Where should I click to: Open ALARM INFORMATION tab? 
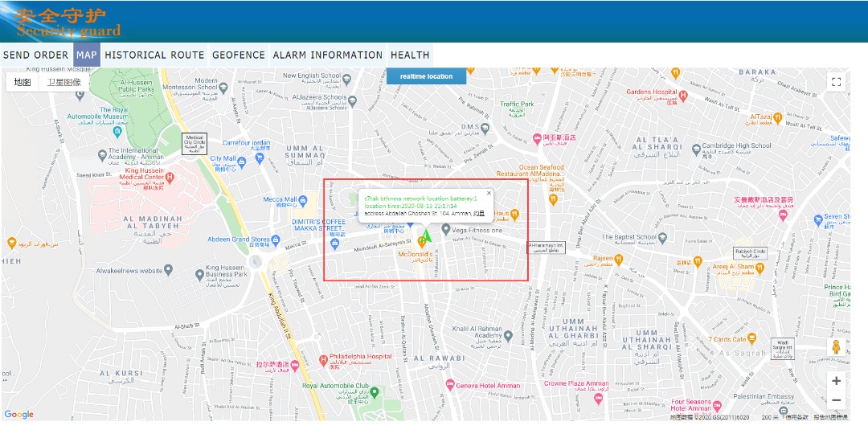tap(328, 55)
